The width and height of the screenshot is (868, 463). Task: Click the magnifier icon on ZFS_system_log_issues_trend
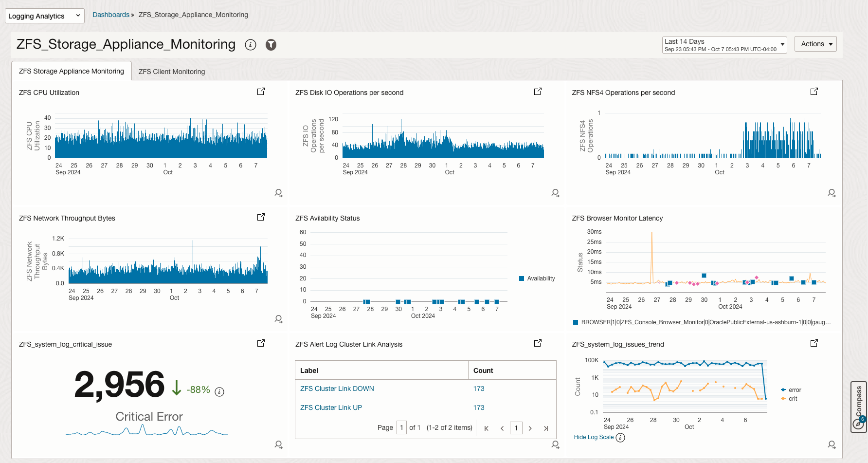pyautogui.click(x=832, y=444)
